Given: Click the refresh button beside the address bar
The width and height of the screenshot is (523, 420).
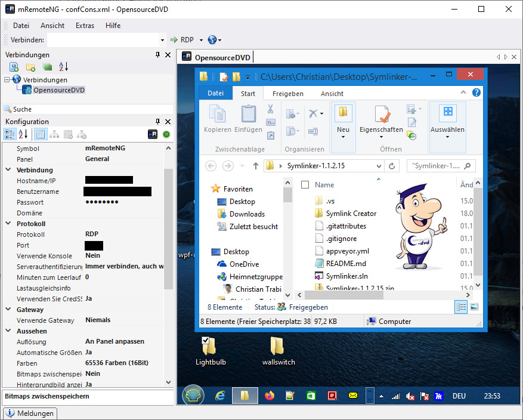Looking at the screenshot, I should 392,166.
